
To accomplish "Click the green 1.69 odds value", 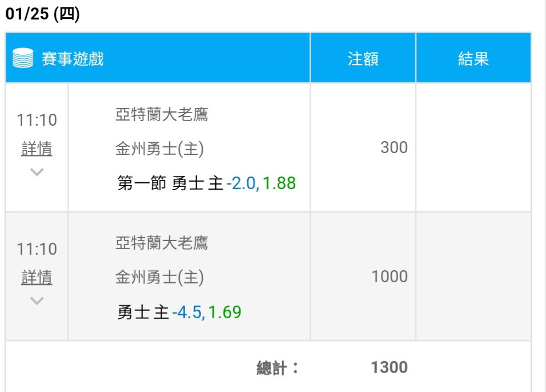I will coord(224,312).
